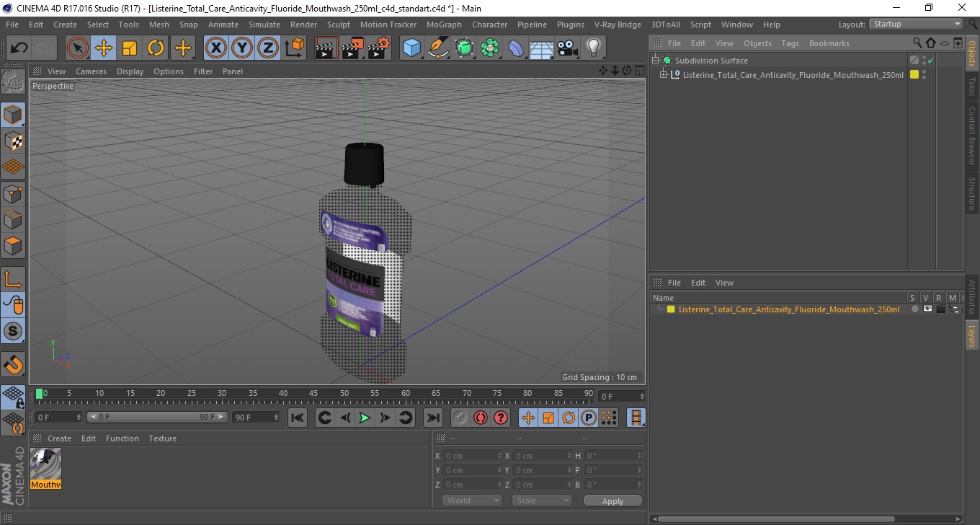980x525 pixels.
Task: Open the Sculpt menu
Action: 338,25
